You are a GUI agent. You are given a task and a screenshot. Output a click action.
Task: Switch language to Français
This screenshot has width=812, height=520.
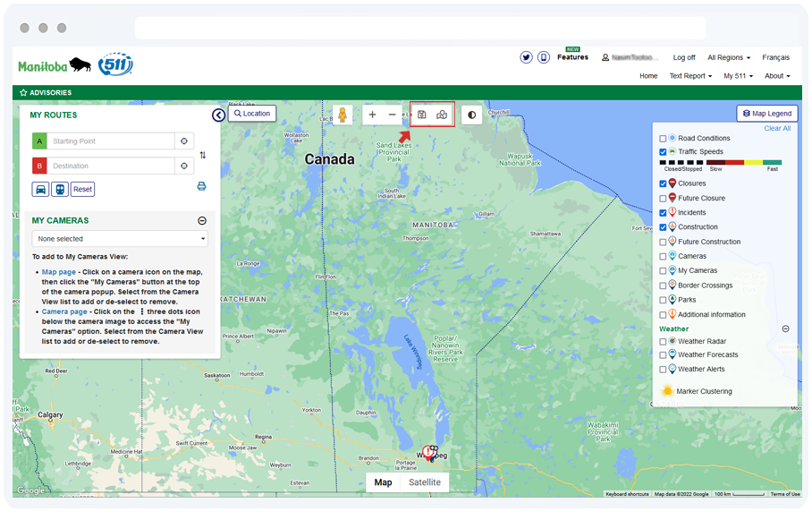click(775, 57)
